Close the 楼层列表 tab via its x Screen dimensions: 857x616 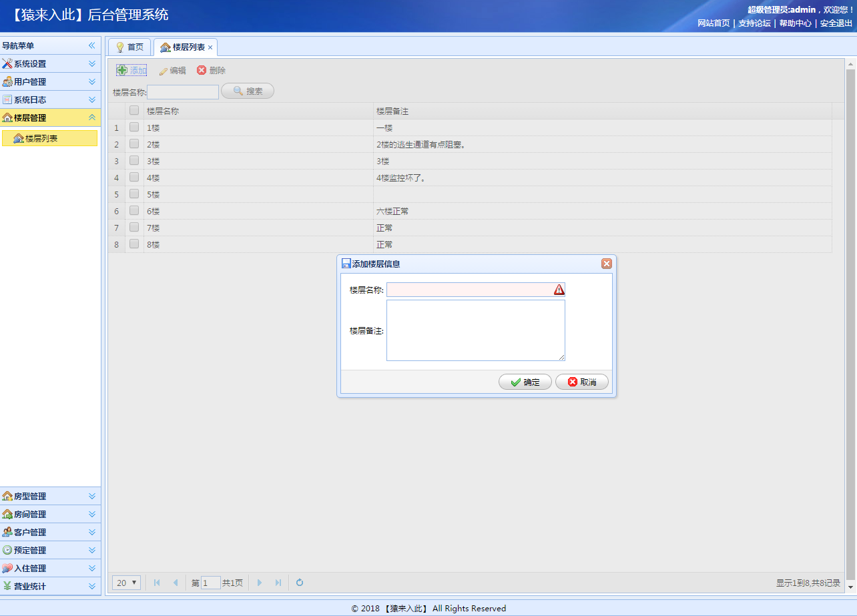point(210,47)
